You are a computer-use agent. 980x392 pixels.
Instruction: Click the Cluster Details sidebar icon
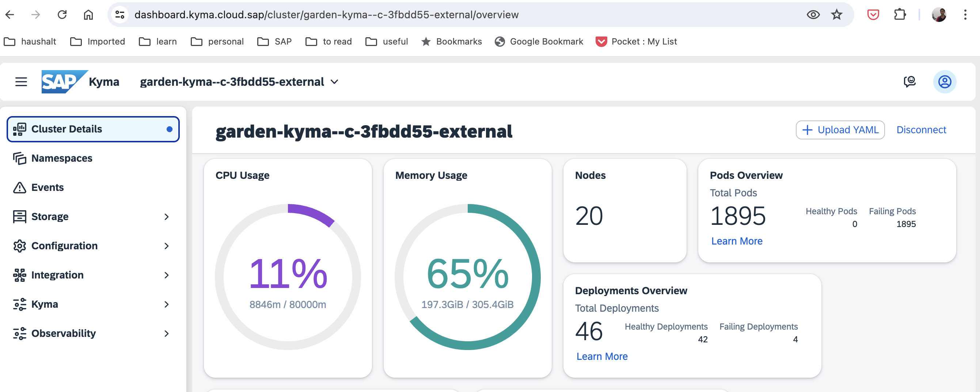[x=20, y=129]
